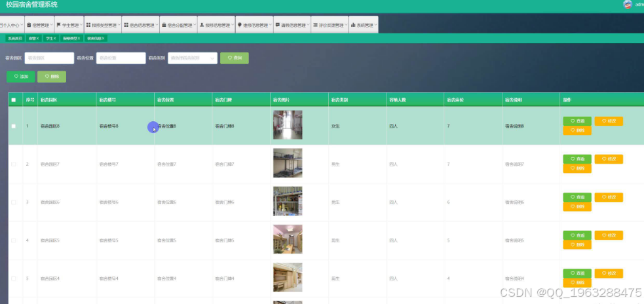Screen dimensions: 644x304
Task: Open the 宿舍信息管理 menu
Action: (140, 25)
